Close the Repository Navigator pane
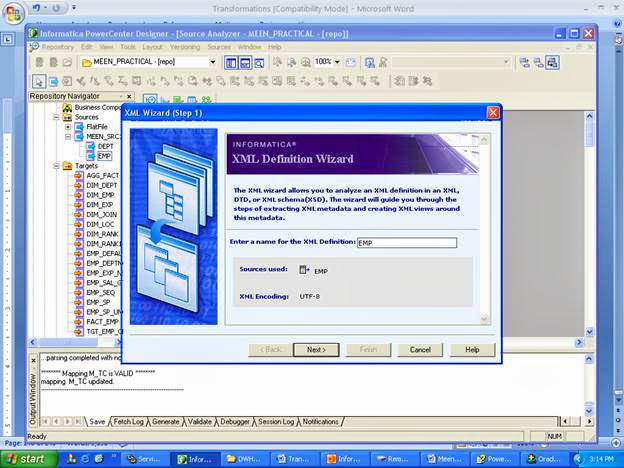This screenshot has height=468, width=624. [x=129, y=96]
